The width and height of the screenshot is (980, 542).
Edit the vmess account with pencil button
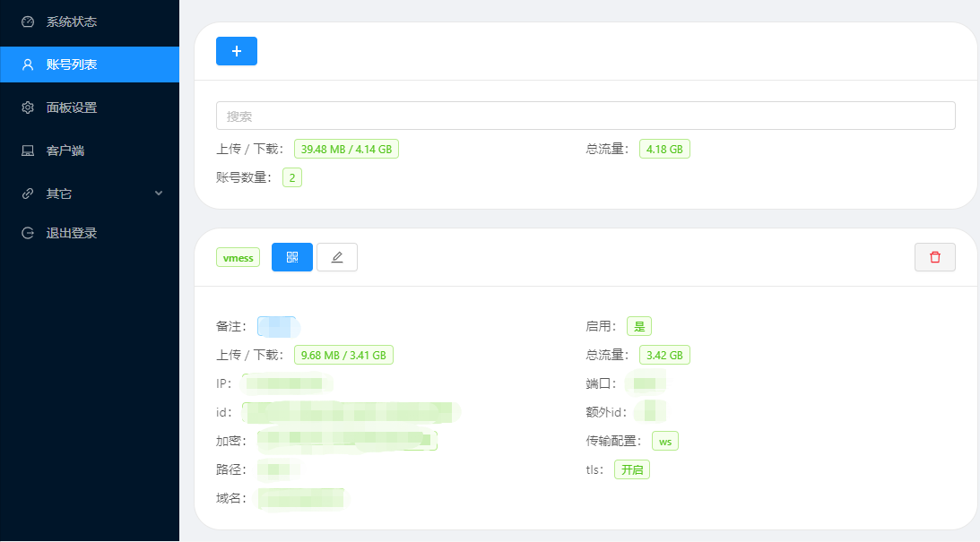(337, 257)
